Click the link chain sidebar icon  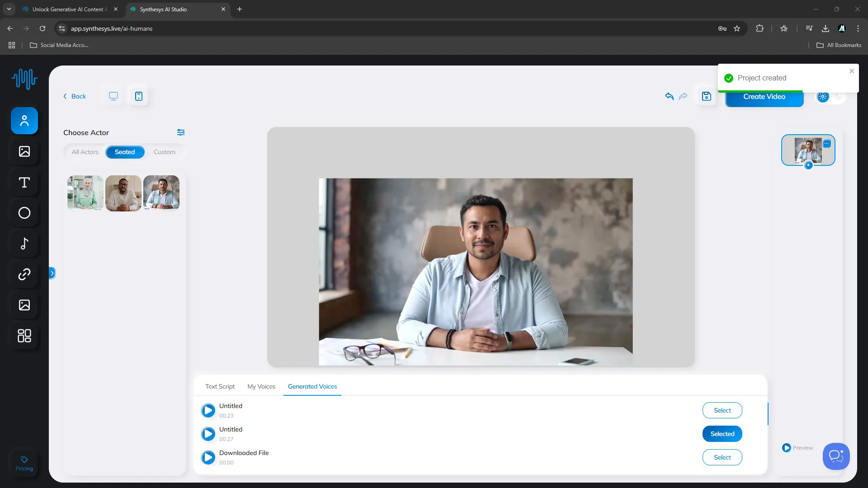click(x=24, y=274)
